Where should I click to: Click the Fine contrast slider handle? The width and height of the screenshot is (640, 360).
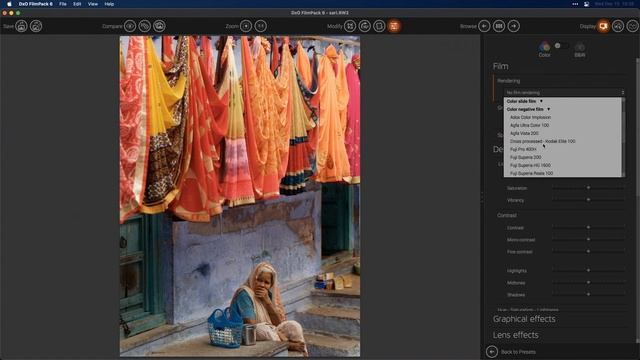point(588,251)
